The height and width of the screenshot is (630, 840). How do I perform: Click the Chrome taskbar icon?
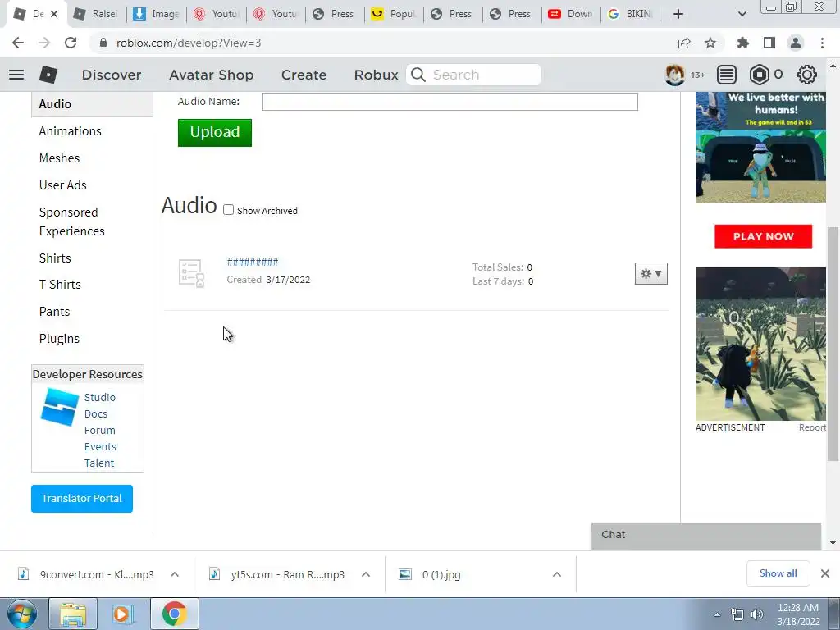click(x=174, y=614)
